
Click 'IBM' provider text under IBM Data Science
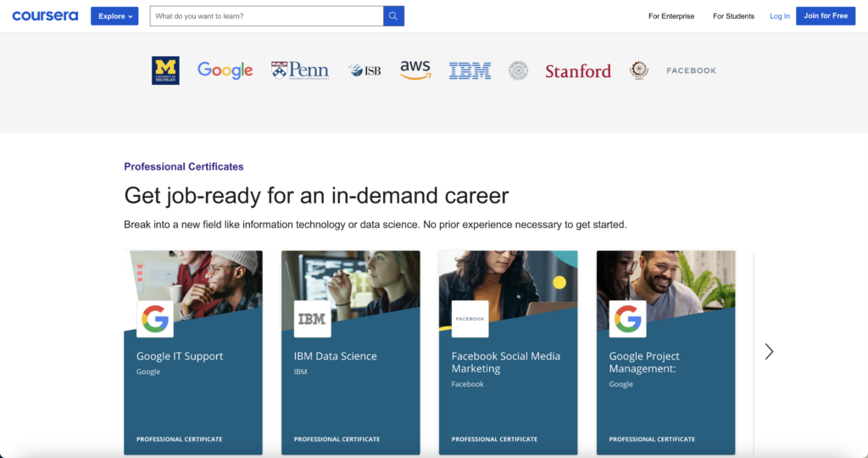tap(301, 371)
